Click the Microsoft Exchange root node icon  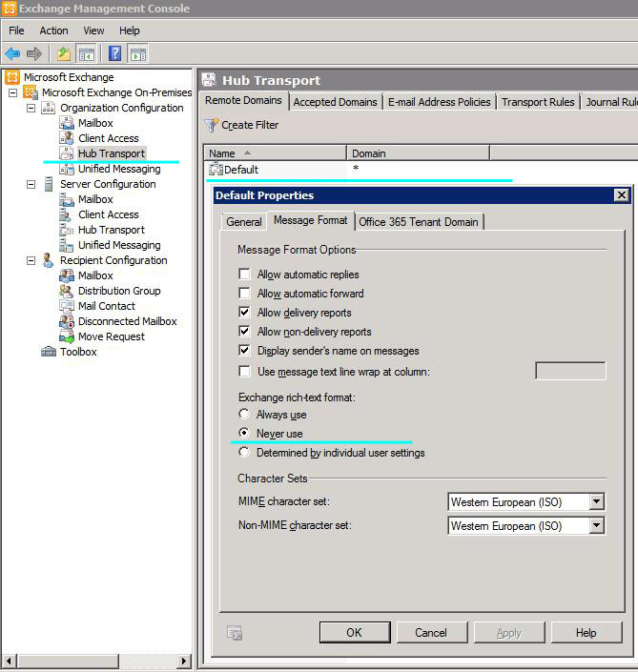point(12,77)
